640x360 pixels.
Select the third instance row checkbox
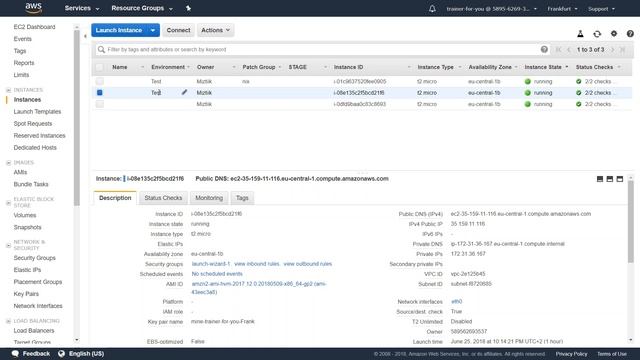(x=100, y=104)
